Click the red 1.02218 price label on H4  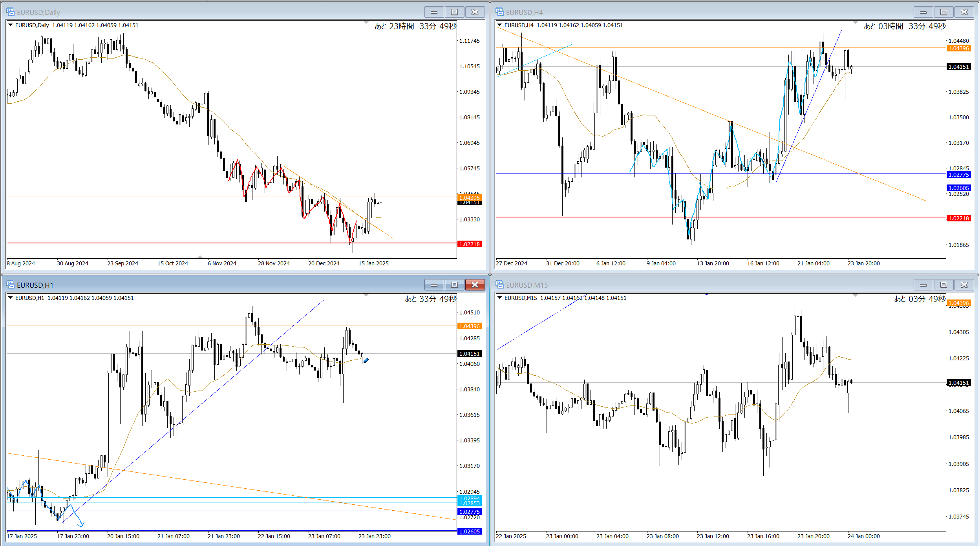pyautogui.click(x=958, y=218)
